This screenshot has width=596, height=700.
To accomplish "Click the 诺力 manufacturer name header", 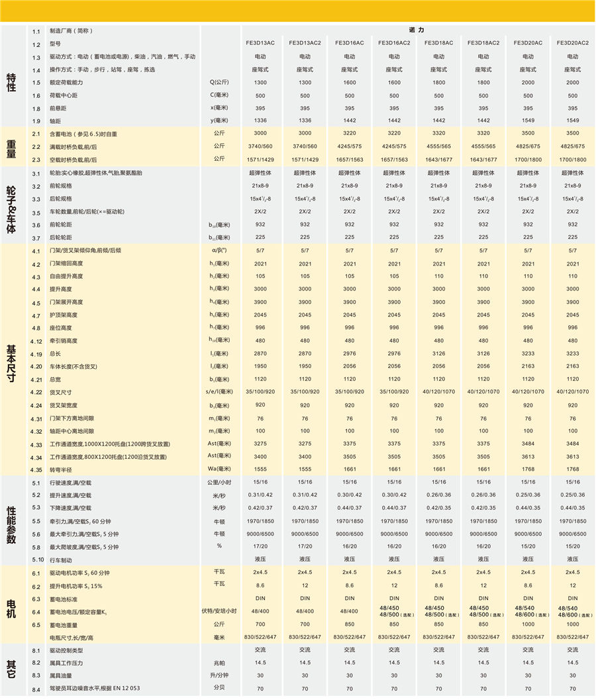I will [416, 30].
